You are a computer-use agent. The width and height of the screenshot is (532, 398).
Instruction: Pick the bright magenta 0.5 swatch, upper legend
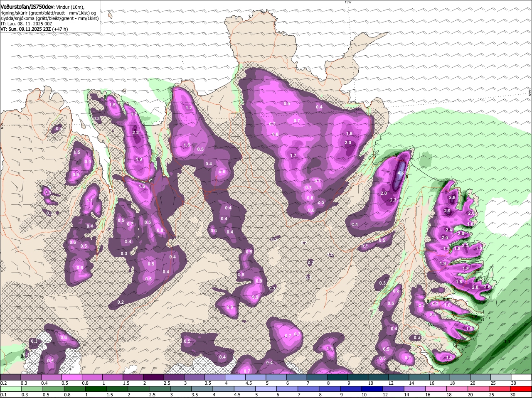71,377
